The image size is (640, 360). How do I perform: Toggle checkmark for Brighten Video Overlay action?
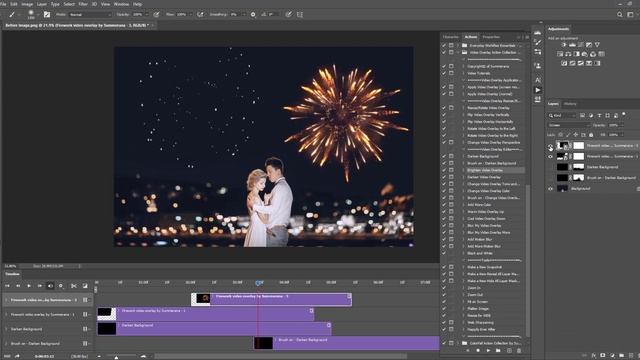point(444,170)
